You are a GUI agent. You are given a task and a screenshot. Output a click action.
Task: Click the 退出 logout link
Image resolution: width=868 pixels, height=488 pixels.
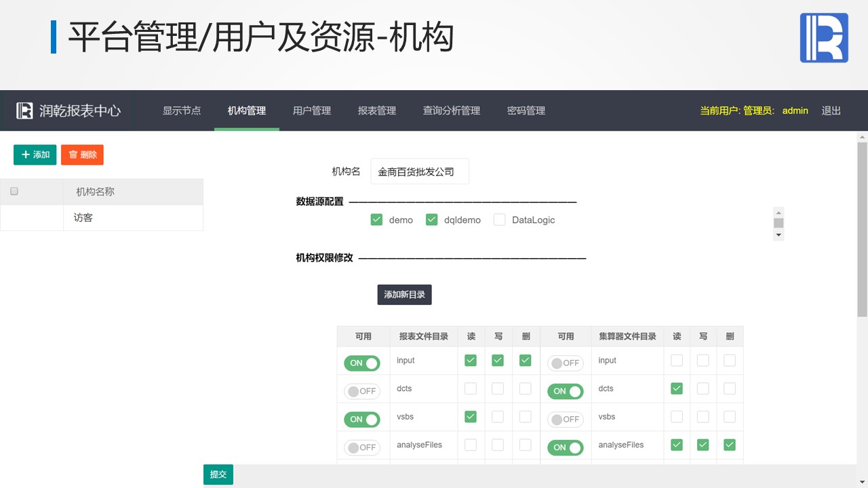tap(831, 110)
